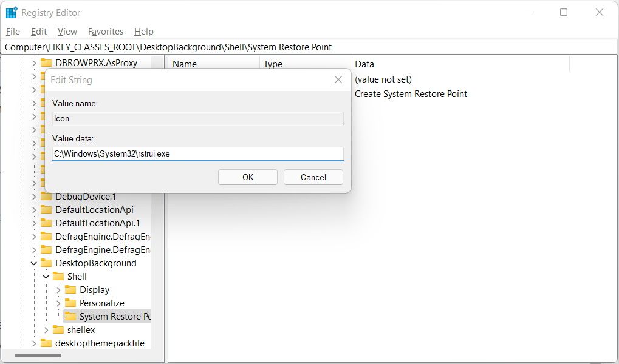The height and width of the screenshot is (364, 619).
Task: Select the DebugDevice.1 folder icon
Action: (46, 197)
